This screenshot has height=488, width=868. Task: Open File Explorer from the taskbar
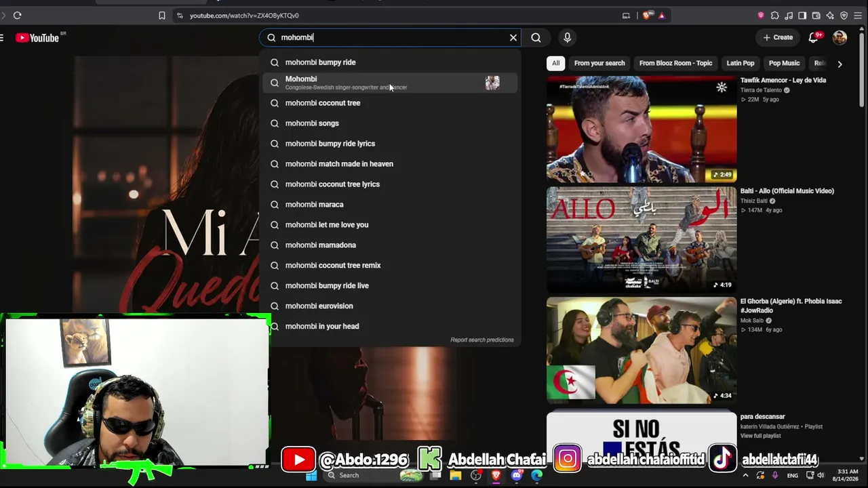point(456,476)
